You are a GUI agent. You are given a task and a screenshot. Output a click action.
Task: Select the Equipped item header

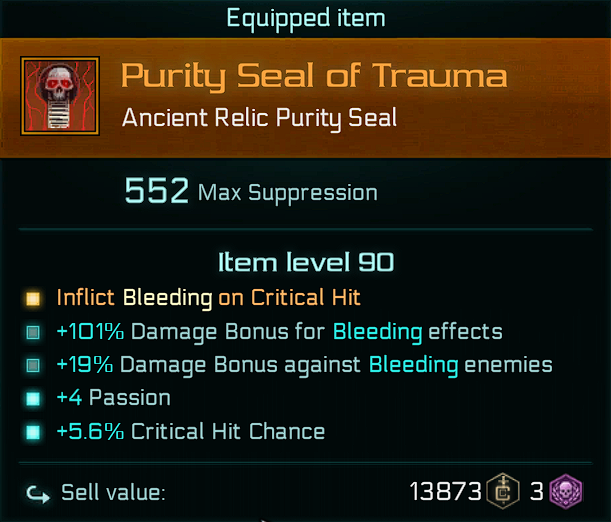tap(305, 18)
